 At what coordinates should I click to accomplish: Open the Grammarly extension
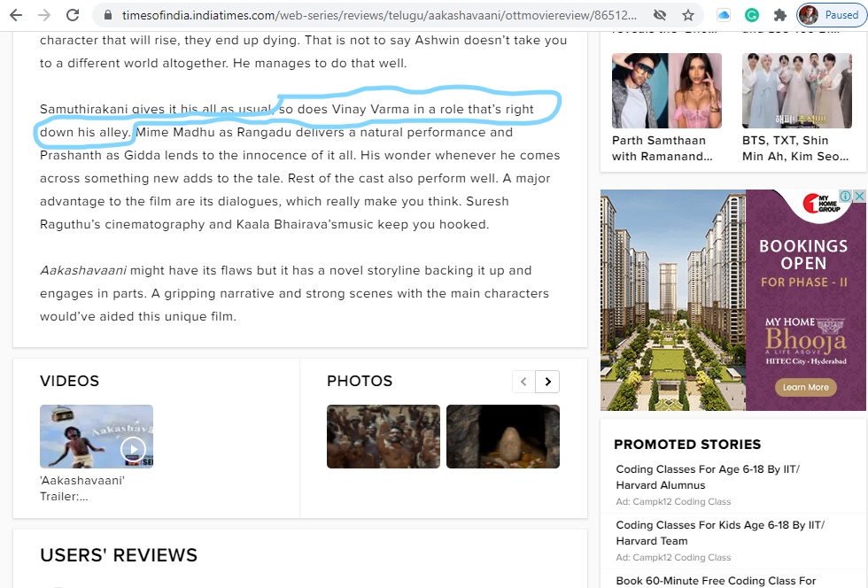click(x=752, y=15)
